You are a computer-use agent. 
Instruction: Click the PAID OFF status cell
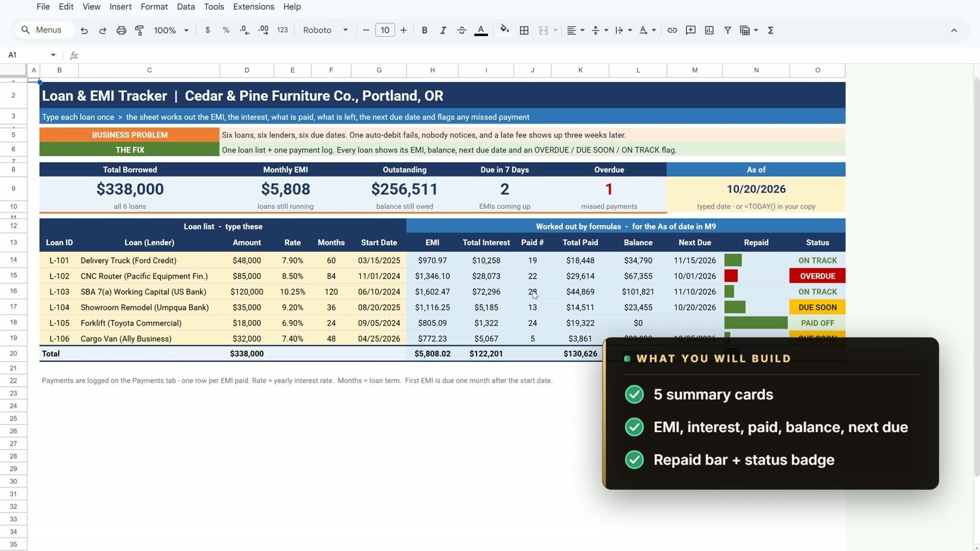click(x=818, y=323)
